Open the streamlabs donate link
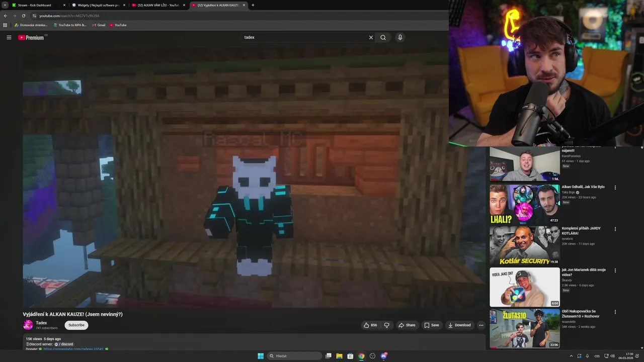644x362 pixels. (73, 349)
